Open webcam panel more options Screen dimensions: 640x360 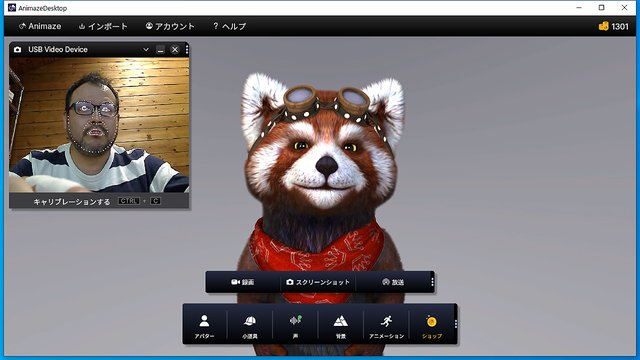187,50
